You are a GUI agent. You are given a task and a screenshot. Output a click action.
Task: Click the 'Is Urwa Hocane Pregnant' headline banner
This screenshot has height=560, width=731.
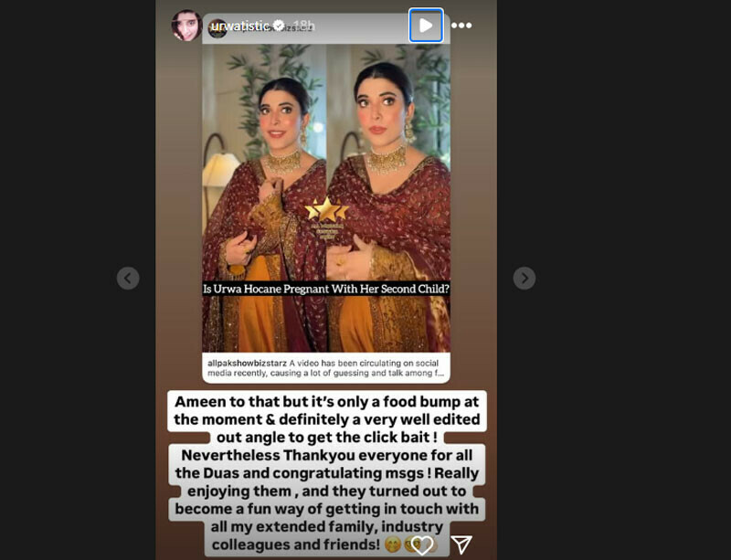[326, 289]
